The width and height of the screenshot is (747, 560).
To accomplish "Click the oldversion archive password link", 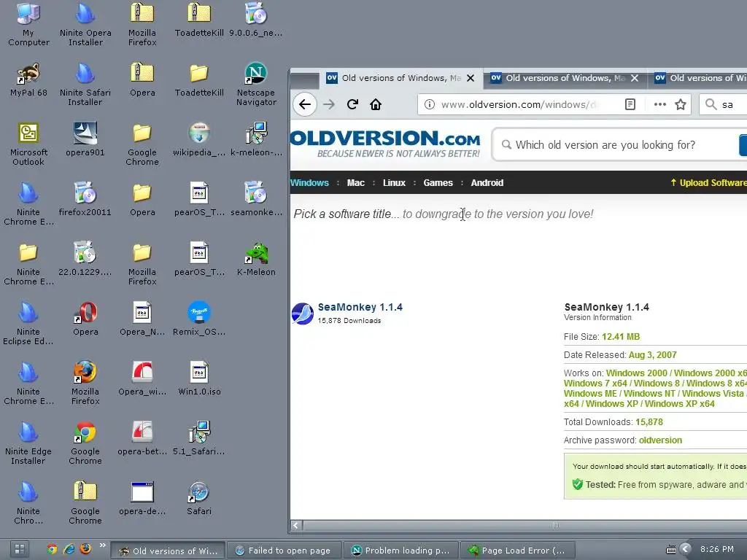I will coord(660,440).
